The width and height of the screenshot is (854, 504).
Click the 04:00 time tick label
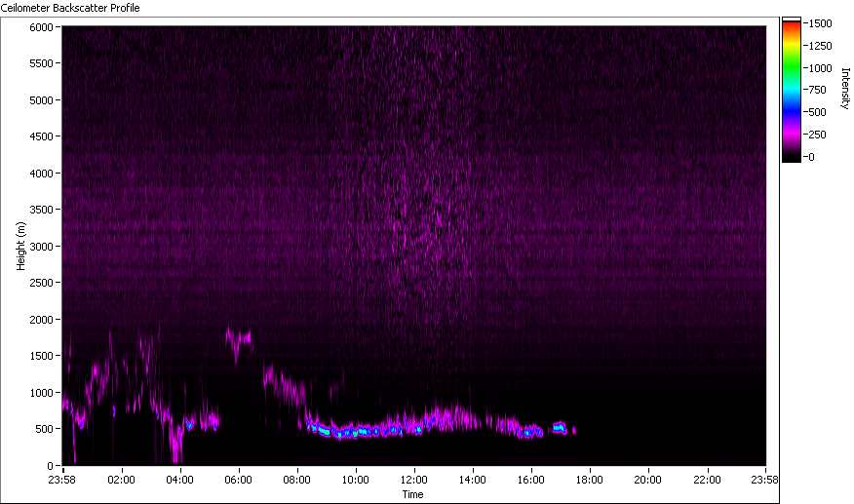pos(179,480)
